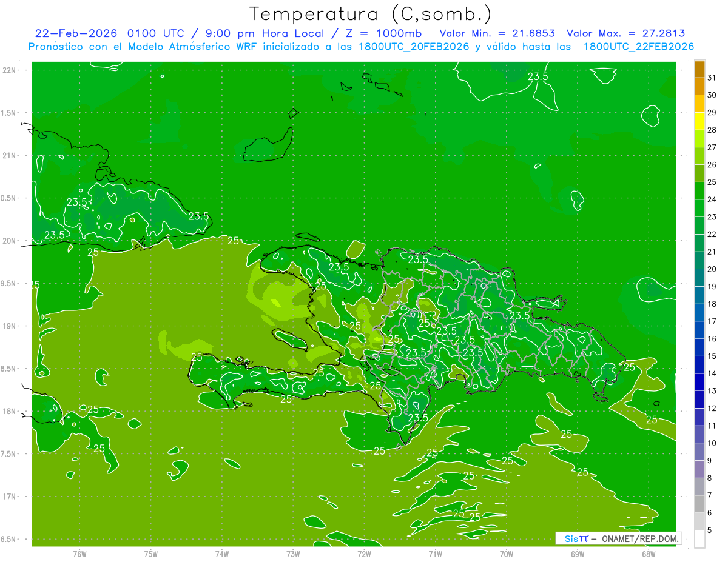Viewport: 728px width, 562px height.
Task: Click the longitude axis label "69W"
Action: click(x=578, y=554)
